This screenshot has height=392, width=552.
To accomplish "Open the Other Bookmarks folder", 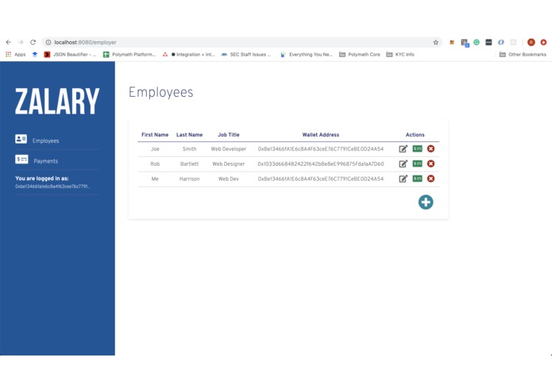I will pos(523,55).
